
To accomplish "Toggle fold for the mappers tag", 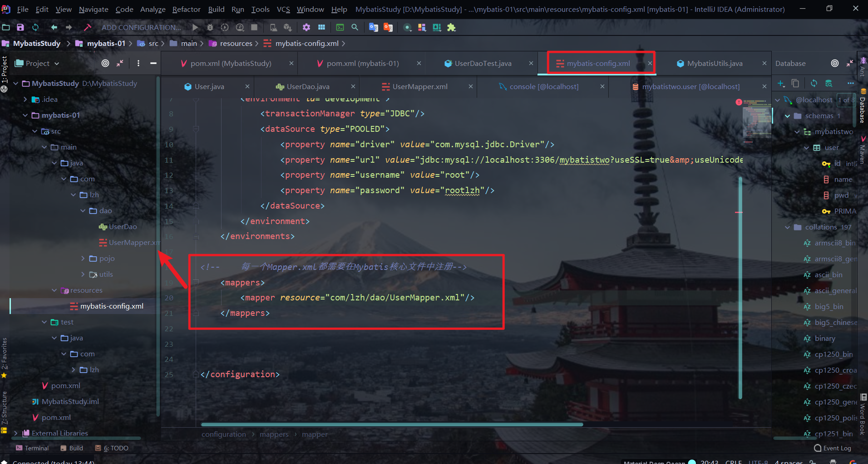I will coord(196,282).
